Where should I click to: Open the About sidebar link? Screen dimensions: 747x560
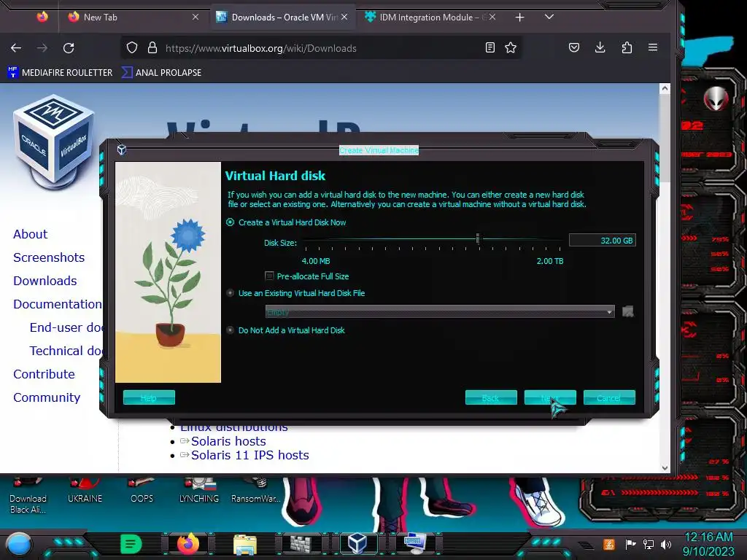(31, 234)
